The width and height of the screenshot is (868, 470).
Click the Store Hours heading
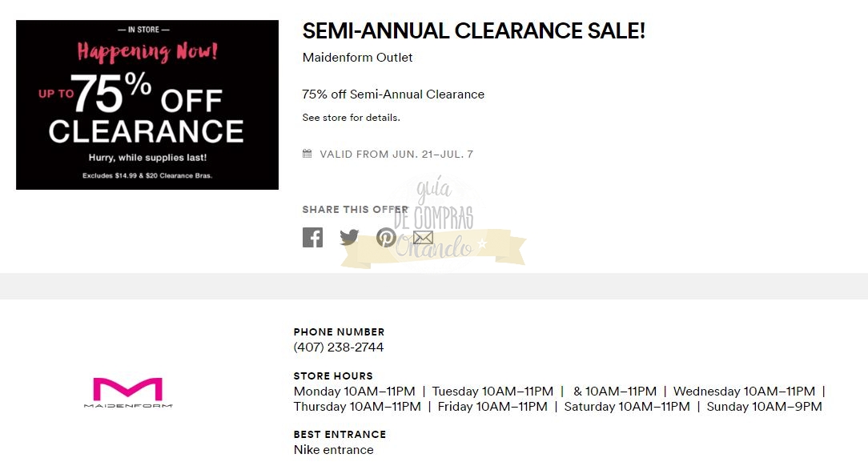tap(333, 376)
